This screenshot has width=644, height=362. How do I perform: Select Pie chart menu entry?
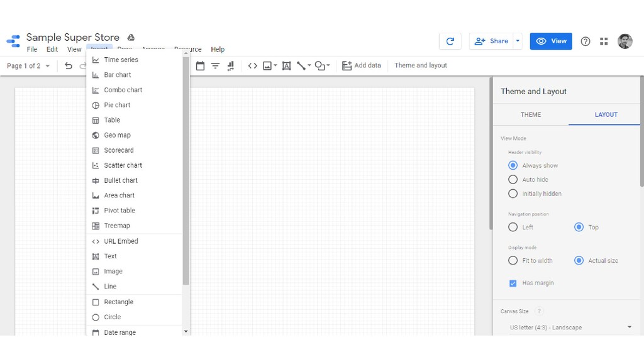point(135,105)
